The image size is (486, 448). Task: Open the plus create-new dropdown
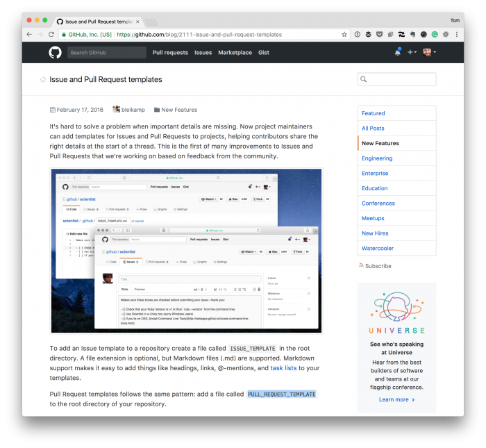(412, 52)
